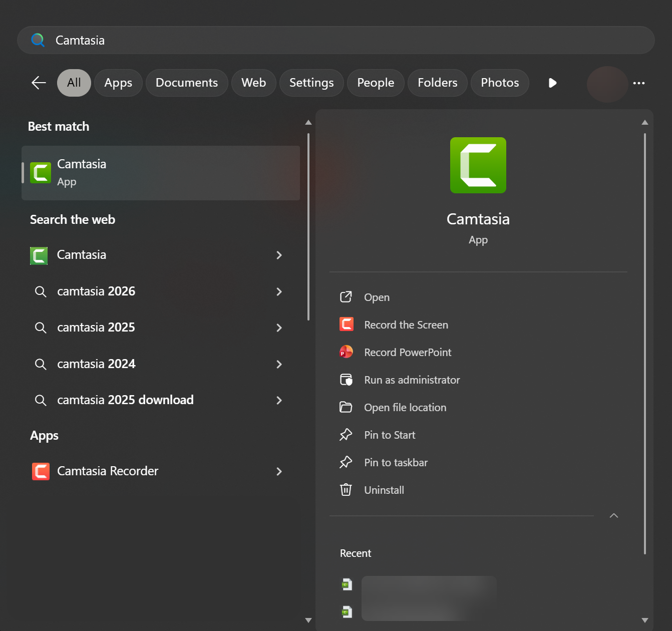Click the large Camtasia logo in details pane
The height and width of the screenshot is (631, 672).
point(478,165)
